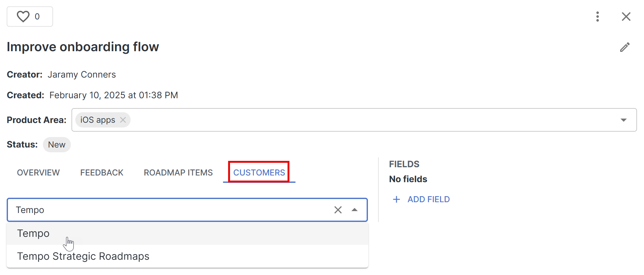Open the ROADMAP ITEMS tab
Image resolution: width=644 pixels, height=275 pixels.
(178, 172)
